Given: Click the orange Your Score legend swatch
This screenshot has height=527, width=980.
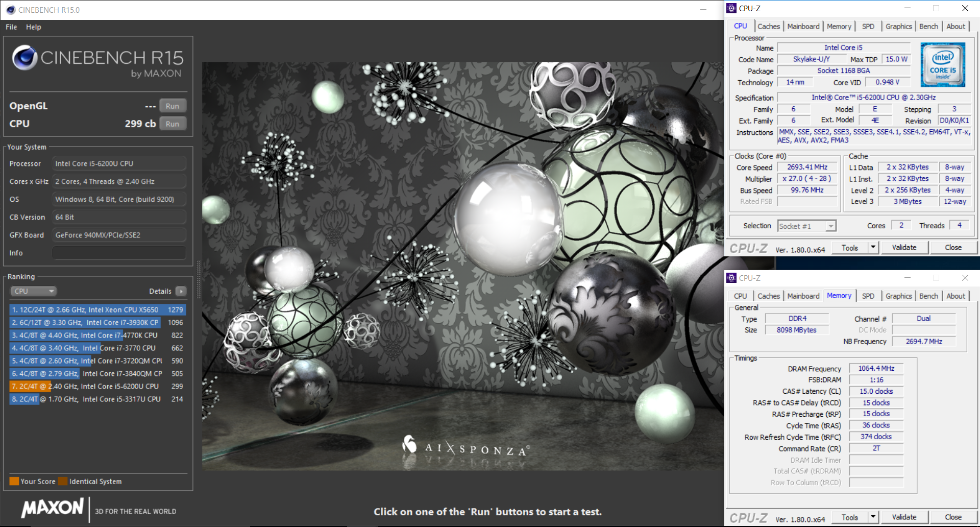Looking at the screenshot, I should coord(14,481).
